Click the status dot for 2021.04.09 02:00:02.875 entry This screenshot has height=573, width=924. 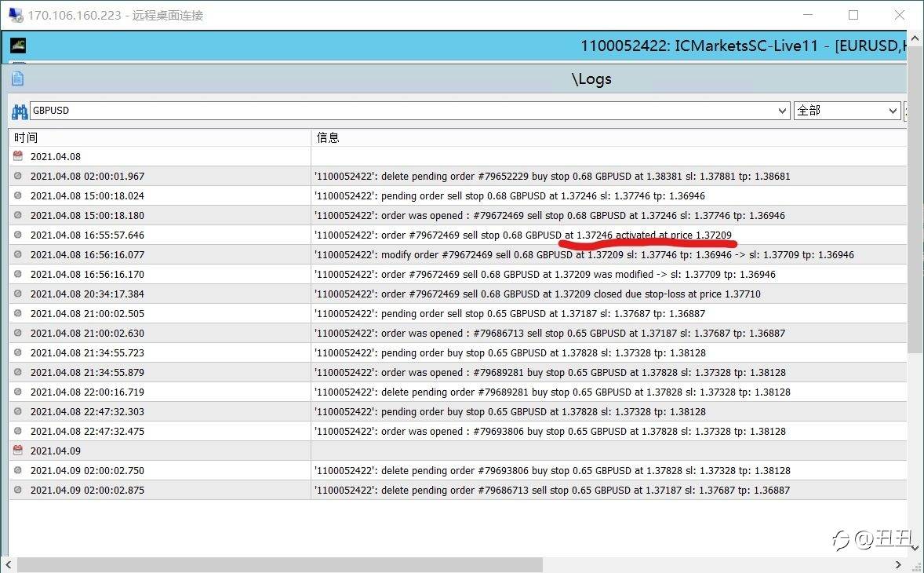coord(18,490)
